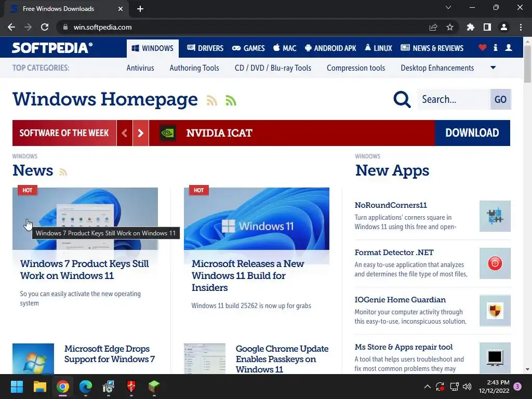Show next software of the week
This screenshot has width=532, height=399.
coord(141,132)
